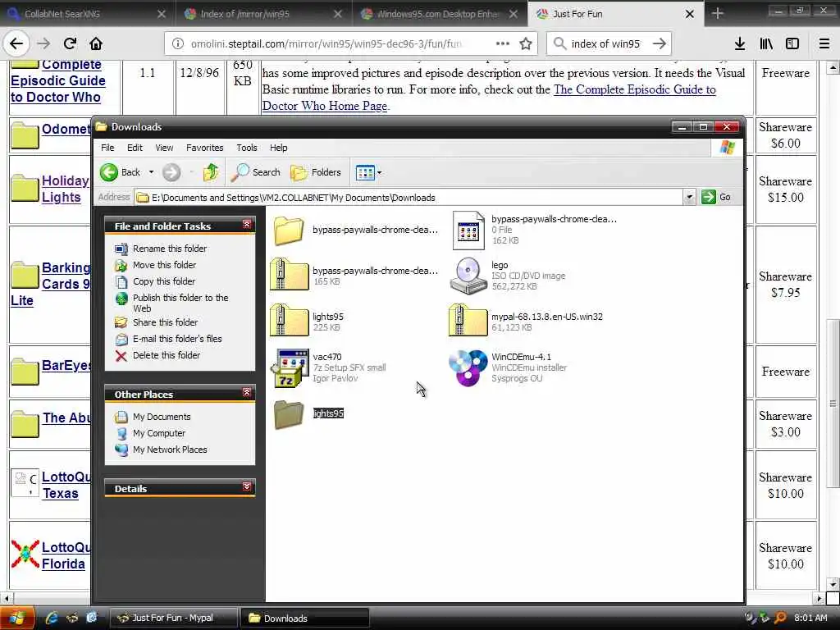Select lights95 225 KB zip archive

pyautogui.click(x=289, y=321)
